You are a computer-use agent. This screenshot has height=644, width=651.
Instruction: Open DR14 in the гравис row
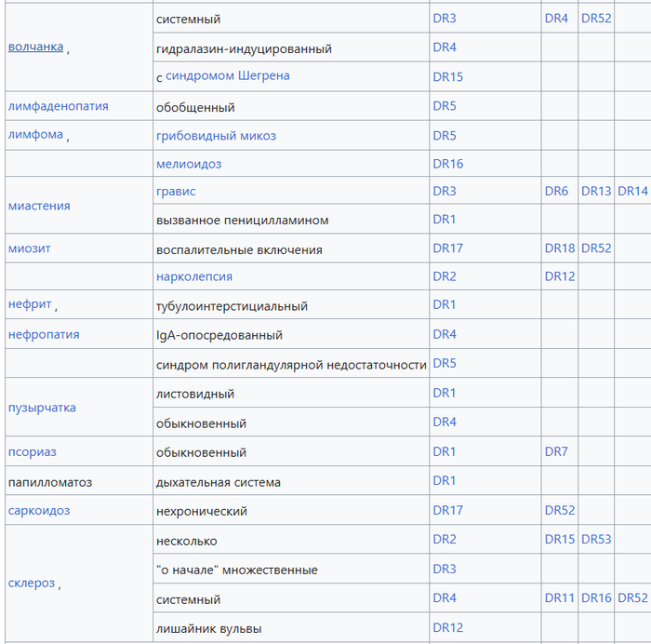(632, 191)
